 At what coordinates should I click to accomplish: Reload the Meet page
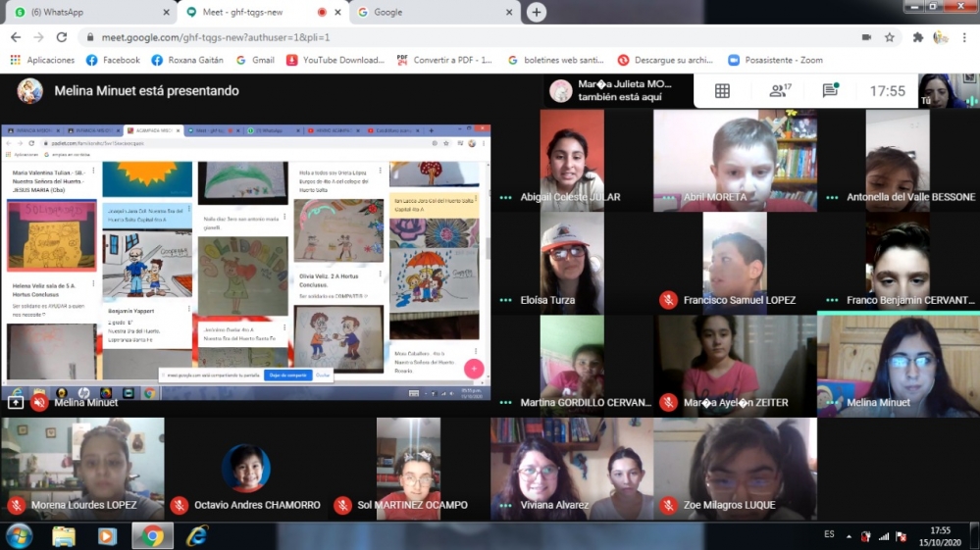tap(61, 37)
